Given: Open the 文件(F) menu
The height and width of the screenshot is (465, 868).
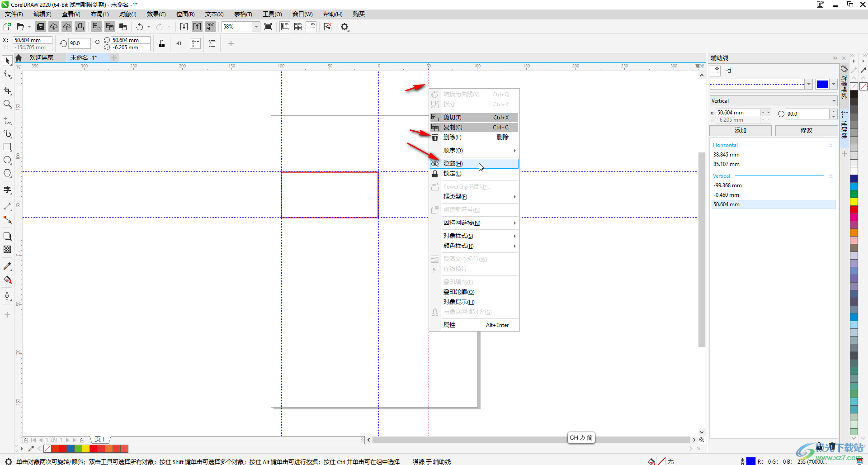Looking at the screenshot, I should point(14,14).
